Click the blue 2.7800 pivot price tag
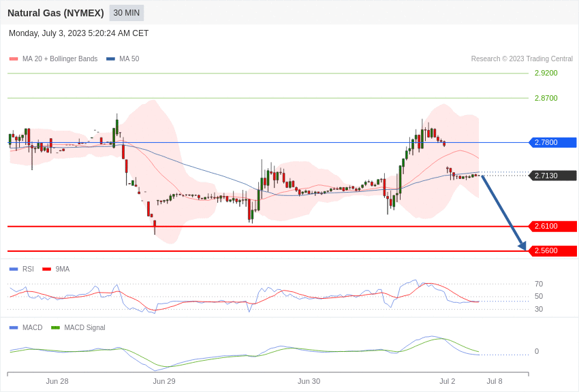 pyautogui.click(x=553, y=142)
